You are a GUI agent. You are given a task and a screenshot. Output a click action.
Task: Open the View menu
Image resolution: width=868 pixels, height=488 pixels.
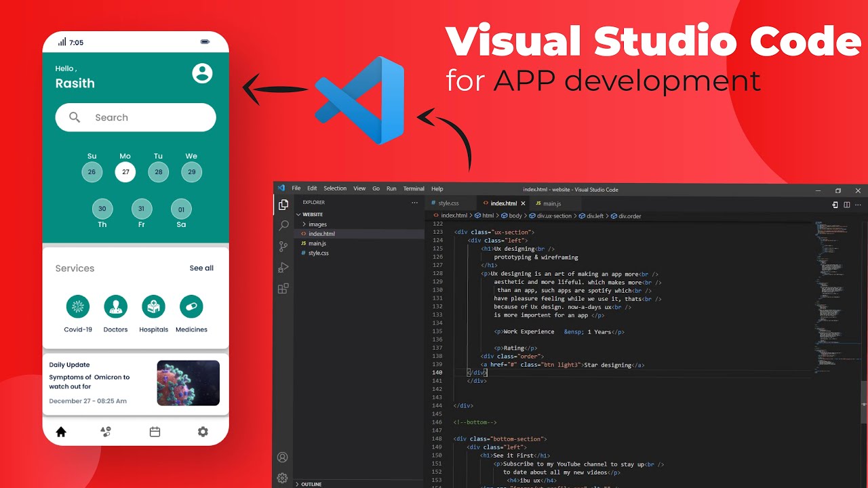(x=359, y=188)
